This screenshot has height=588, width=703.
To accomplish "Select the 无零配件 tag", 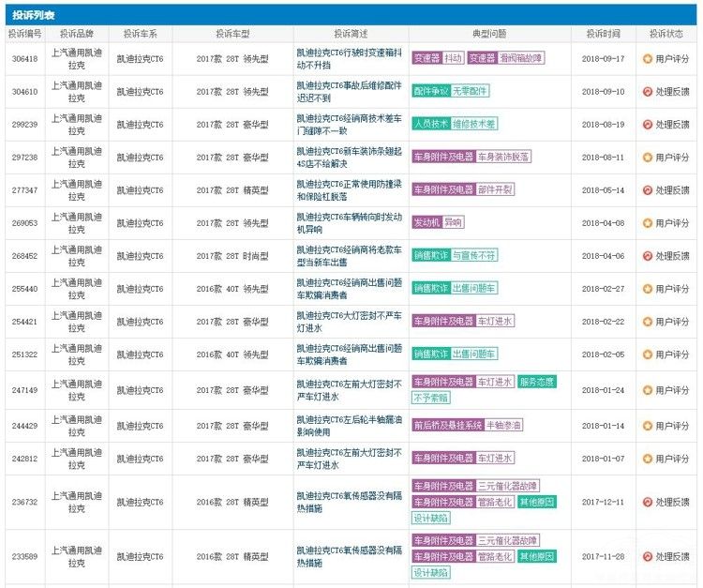I will coord(470,91).
